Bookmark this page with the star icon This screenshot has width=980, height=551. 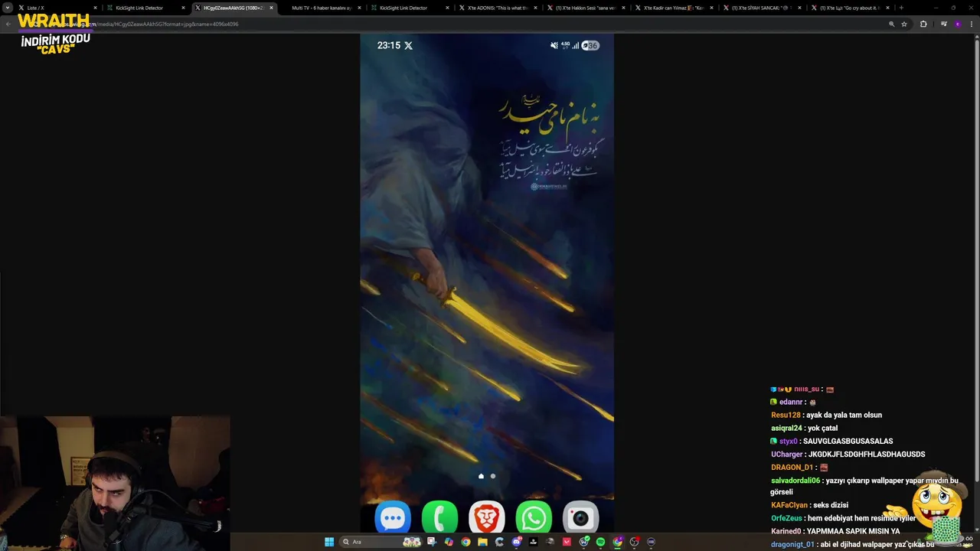pyautogui.click(x=904, y=24)
